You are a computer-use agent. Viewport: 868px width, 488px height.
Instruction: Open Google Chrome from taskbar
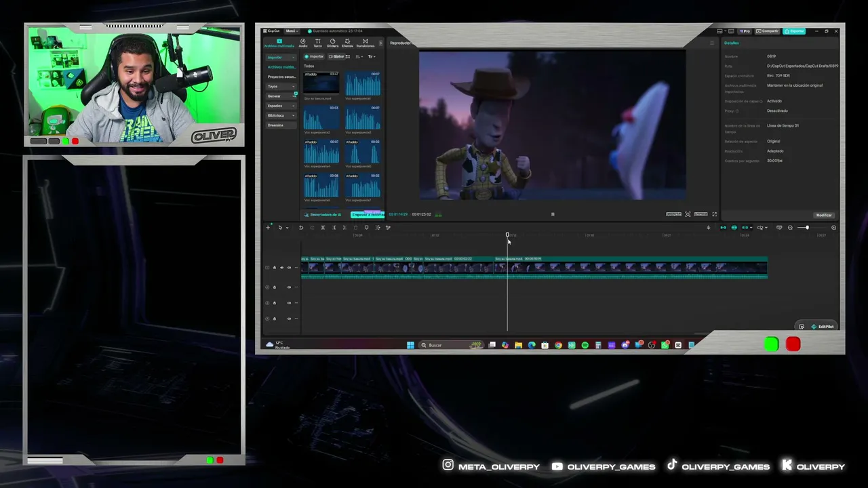click(x=558, y=345)
